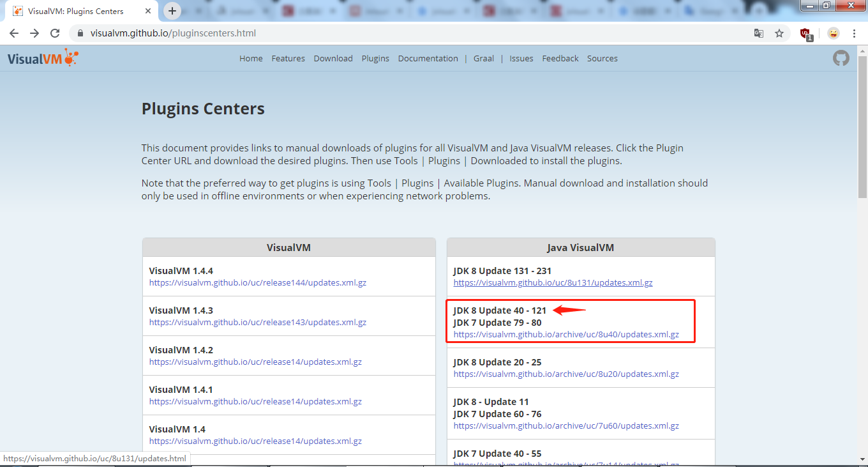The image size is (868, 467).
Task: Click the emoji profile avatar
Action: click(834, 33)
